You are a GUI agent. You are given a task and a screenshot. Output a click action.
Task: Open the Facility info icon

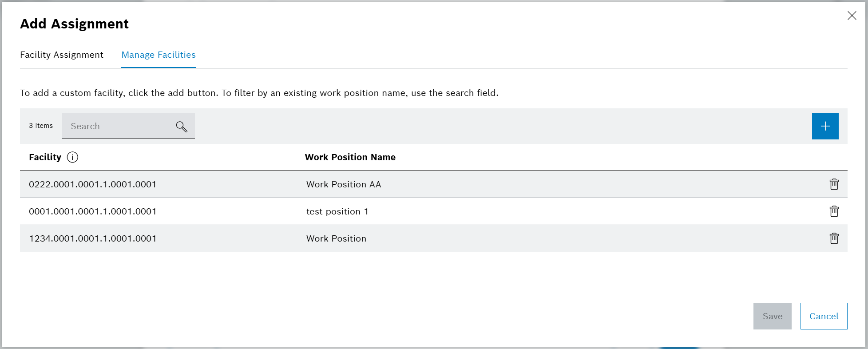pyautogui.click(x=72, y=157)
